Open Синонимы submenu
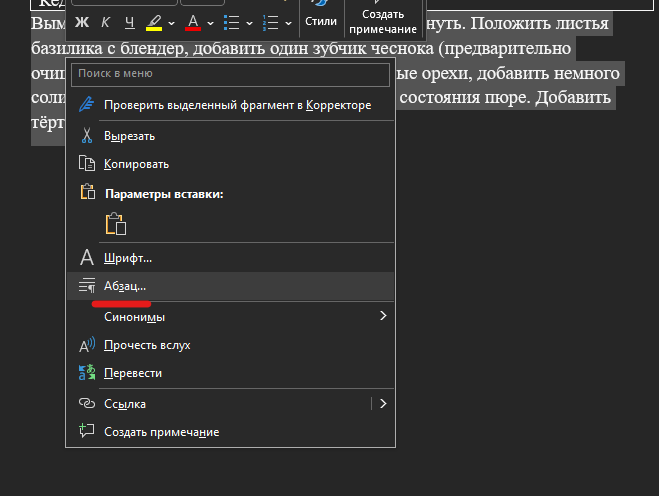The image size is (659, 496). (230, 317)
